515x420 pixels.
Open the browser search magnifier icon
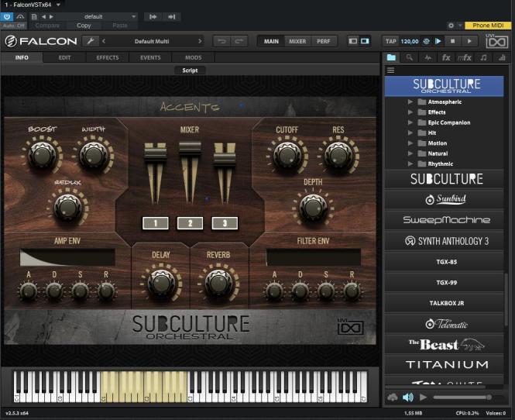(409, 58)
